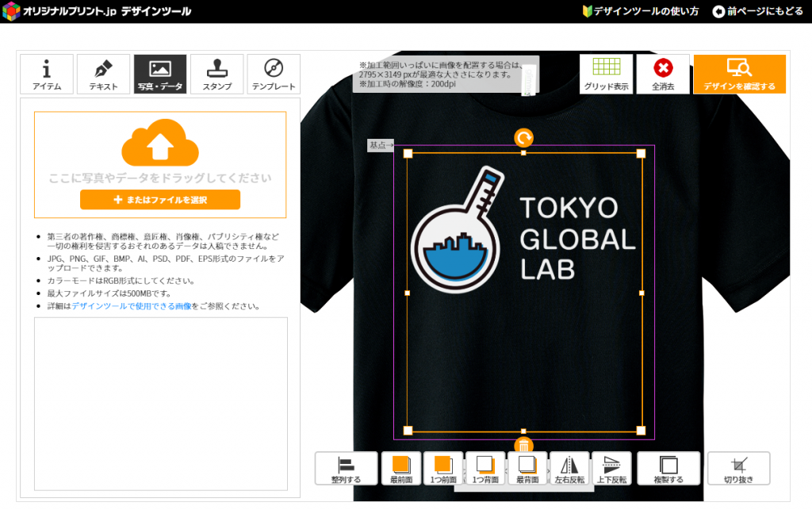Screen dimensions: 812x510
Task: Bring image to 最前面 front
Action: click(401, 469)
